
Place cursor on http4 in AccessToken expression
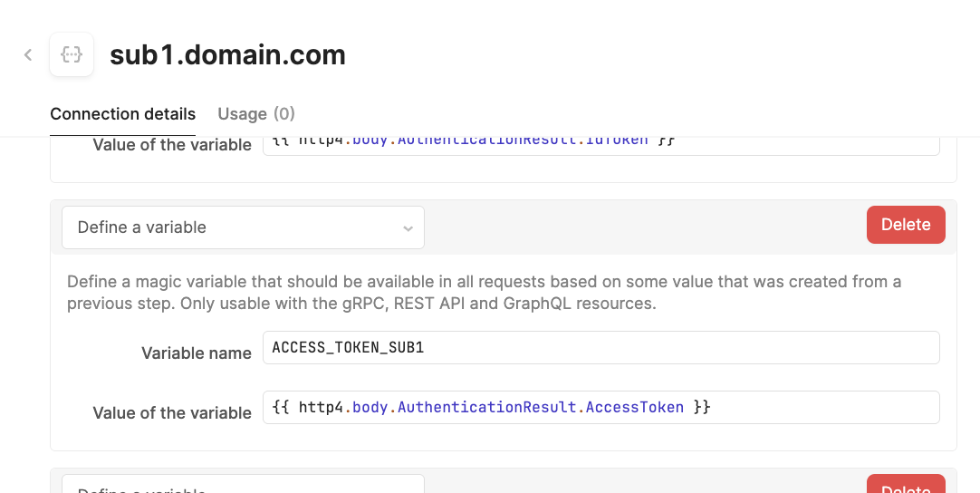321,407
